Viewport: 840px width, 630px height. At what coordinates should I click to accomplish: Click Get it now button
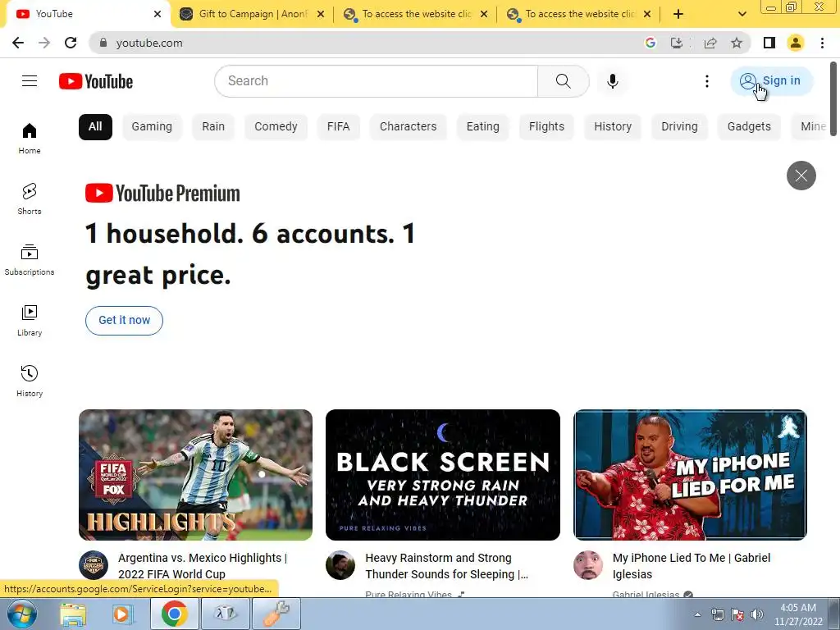click(125, 321)
